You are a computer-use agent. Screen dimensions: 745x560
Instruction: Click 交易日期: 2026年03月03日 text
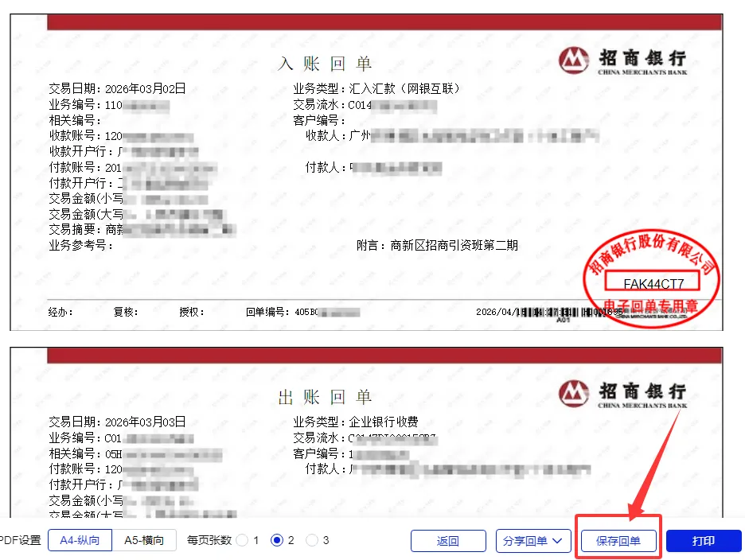117,422
